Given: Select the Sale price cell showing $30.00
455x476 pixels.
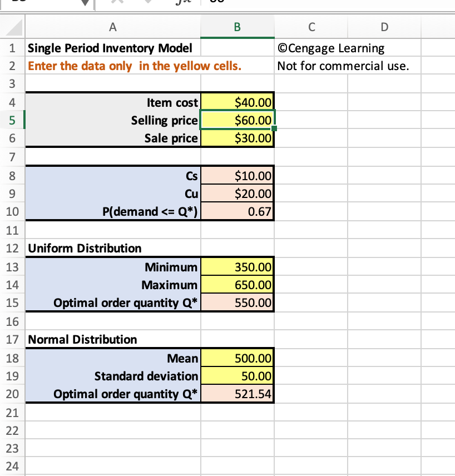Looking at the screenshot, I should [x=237, y=138].
